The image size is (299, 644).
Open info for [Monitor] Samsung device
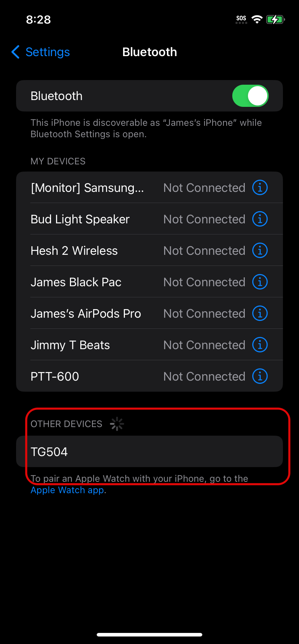[260, 187]
